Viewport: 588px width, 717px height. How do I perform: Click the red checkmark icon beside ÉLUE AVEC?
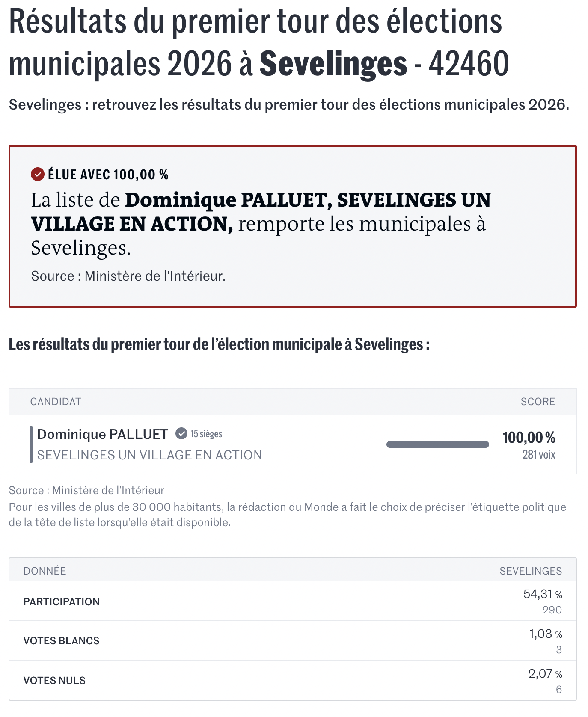[x=38, y=174]
